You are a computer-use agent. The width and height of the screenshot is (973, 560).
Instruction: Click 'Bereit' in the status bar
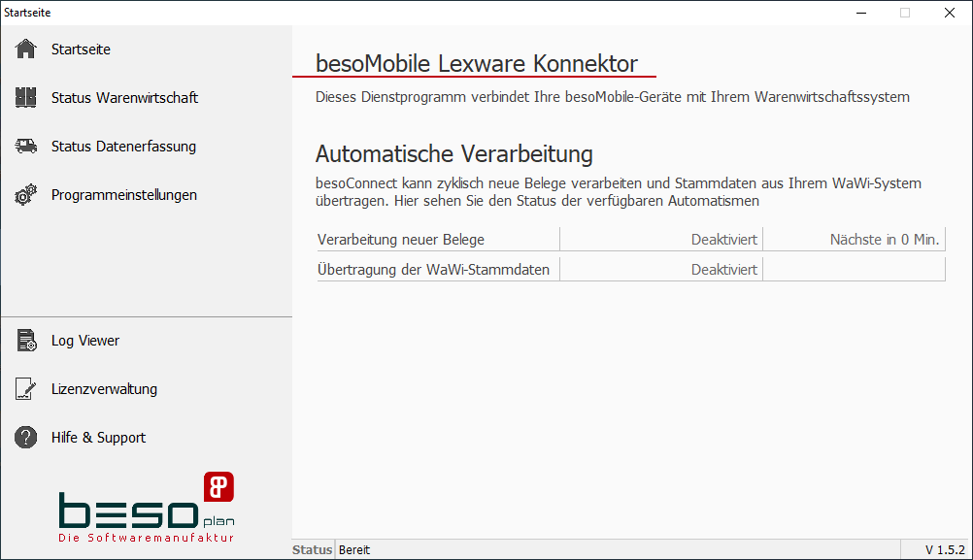pyautogui.click(x=354, y=550)
